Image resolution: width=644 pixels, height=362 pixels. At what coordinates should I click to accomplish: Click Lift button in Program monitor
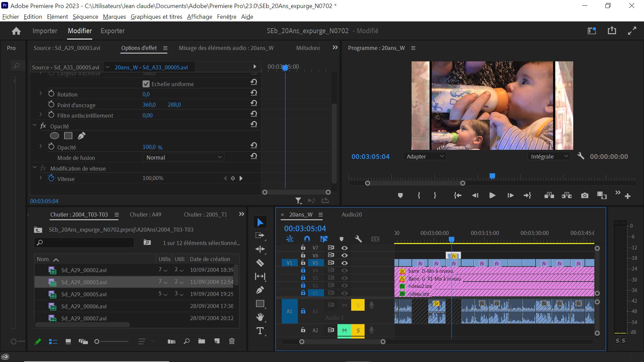click(x=549, y=195)
